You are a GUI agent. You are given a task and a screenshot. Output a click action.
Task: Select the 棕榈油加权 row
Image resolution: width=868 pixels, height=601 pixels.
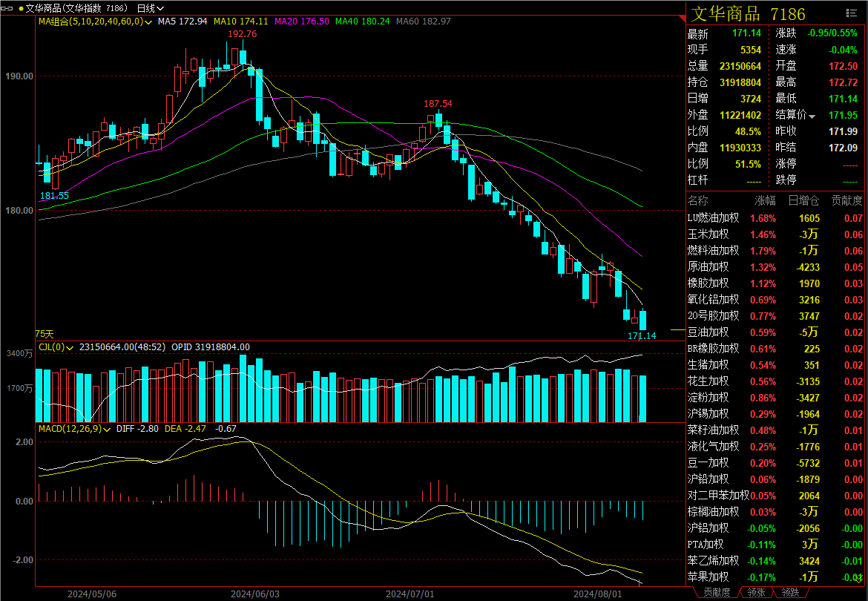[x=775, y=512]
